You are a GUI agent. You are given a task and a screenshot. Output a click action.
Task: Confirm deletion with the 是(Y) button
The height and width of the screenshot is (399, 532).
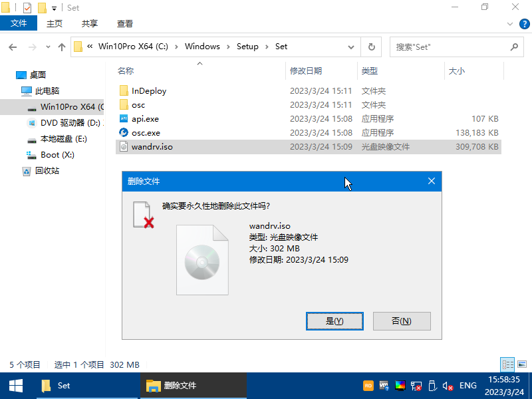334,321
